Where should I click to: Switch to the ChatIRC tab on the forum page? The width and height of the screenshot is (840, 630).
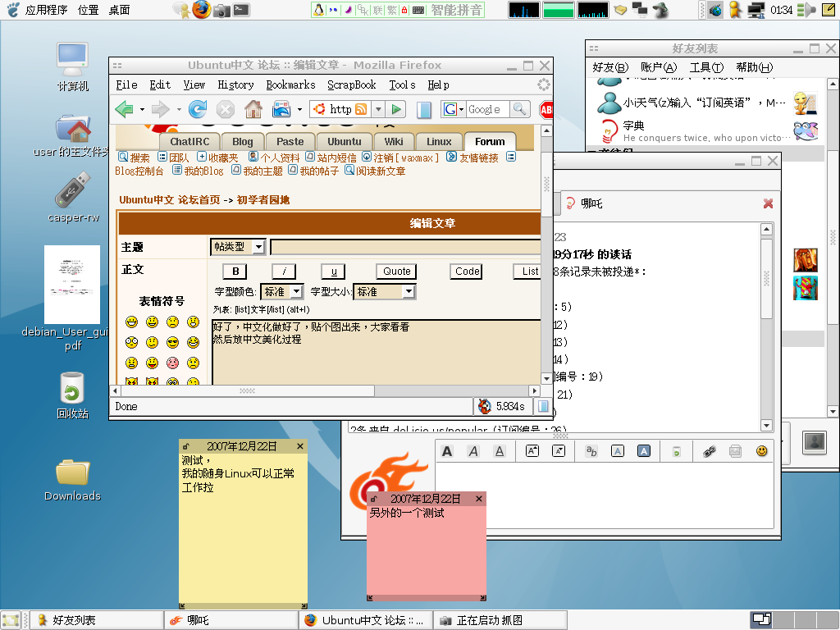[x=189, y=141]
